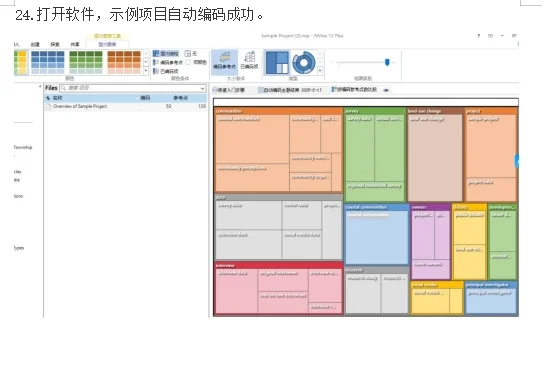Image resolution: width=550 pixels, height=385 pixels.
Task: Click the ribbon display options icon in title bar
Action: 490,36
